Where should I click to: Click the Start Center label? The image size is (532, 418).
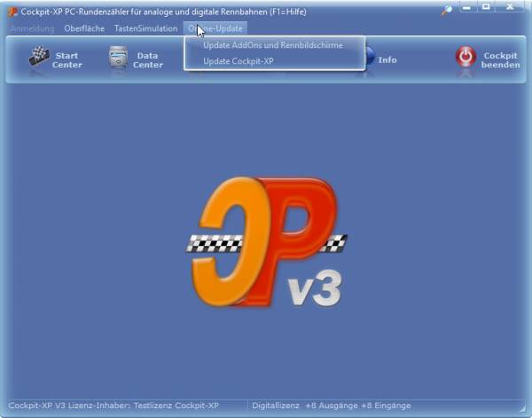click(67, 60)
